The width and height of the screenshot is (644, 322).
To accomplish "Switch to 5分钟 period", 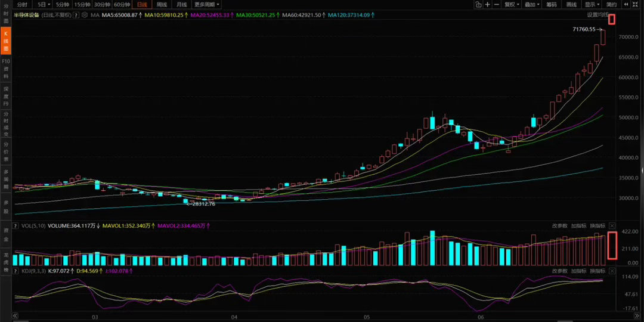I will pyautogui.click(x=63, y=5).
